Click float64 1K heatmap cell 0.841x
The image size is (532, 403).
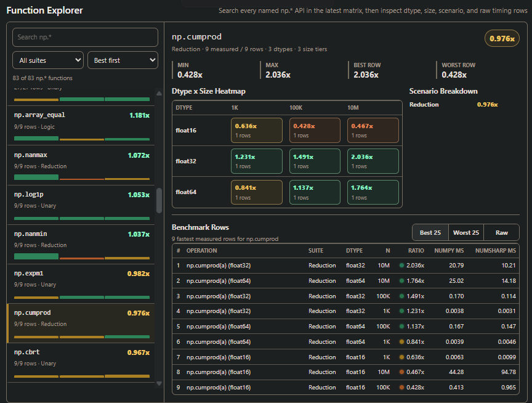coord(257,192)
